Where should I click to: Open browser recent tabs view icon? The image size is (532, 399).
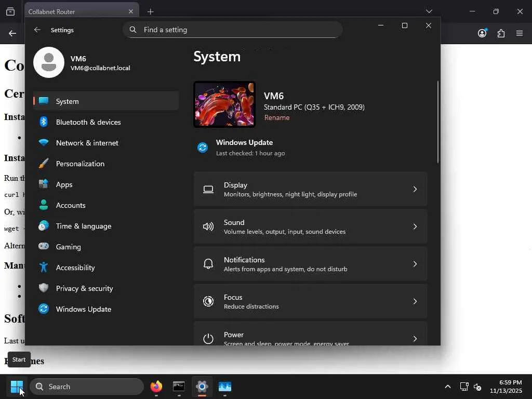tap(10, 11)
